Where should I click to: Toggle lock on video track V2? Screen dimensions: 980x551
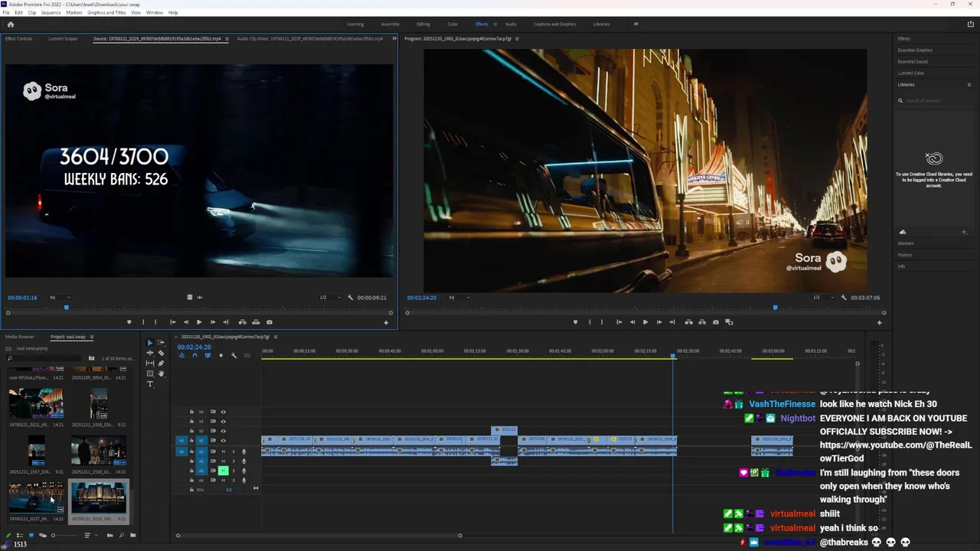pos(191,431)
